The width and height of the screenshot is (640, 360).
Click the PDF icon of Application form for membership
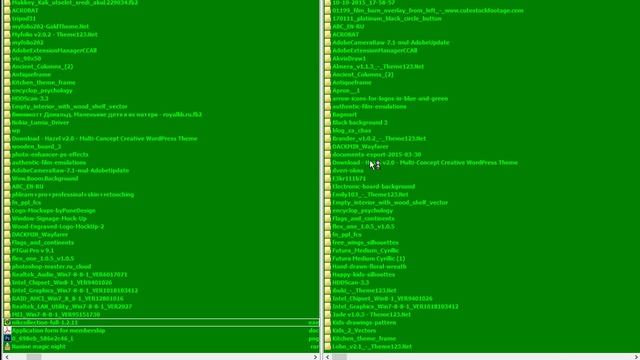click(x=7, y=331)
